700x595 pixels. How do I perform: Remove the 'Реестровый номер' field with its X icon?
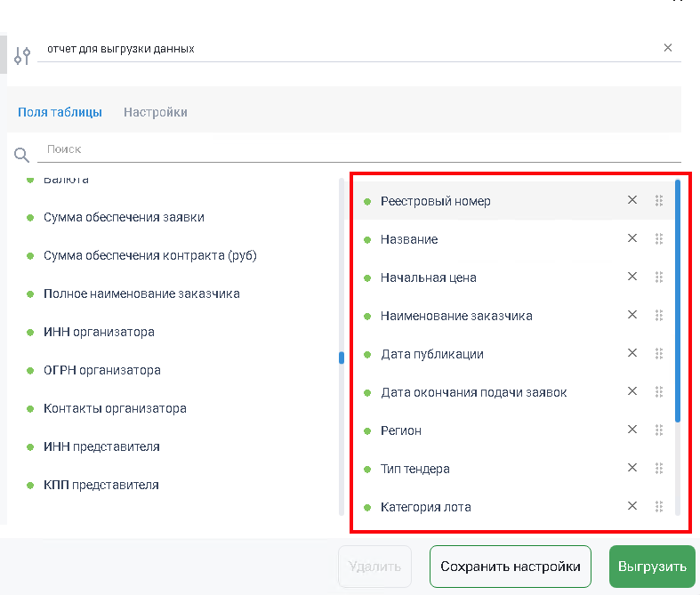(632, 200)
